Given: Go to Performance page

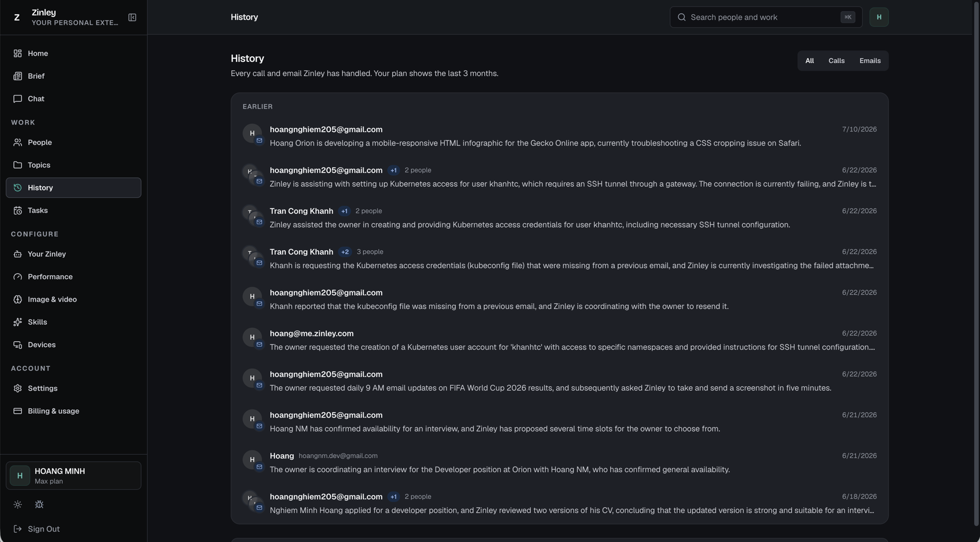Looking at the screenshot, I should coord(73,277).
